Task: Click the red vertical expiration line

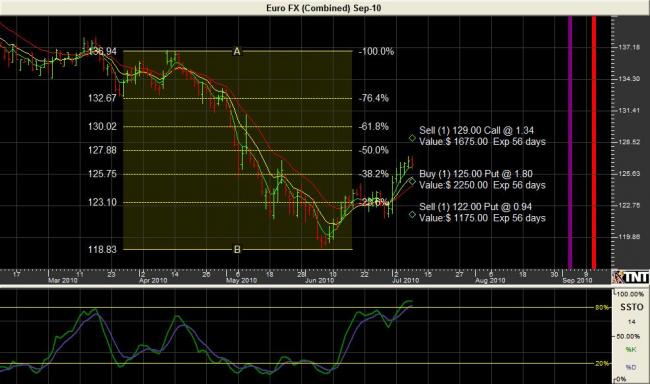Action: (x=594, y=142)
